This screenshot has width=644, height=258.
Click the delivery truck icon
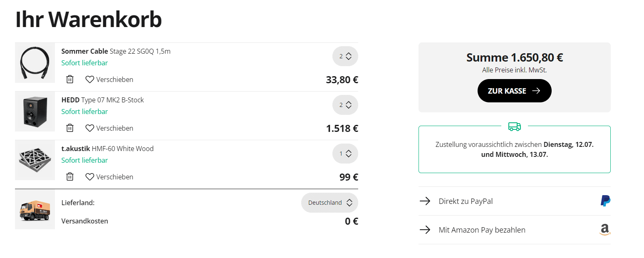pyautogui.click(x=515, y=126)
